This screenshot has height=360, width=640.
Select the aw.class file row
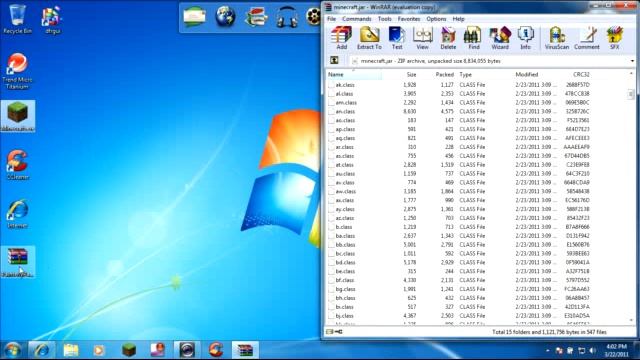pyautogui.click(x=459, y=191)
